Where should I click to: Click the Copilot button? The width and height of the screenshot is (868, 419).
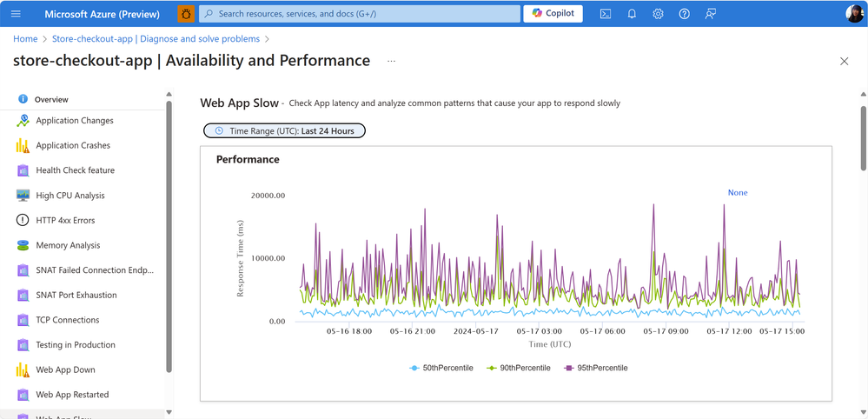pyautogui.click(x=553, y=13)
